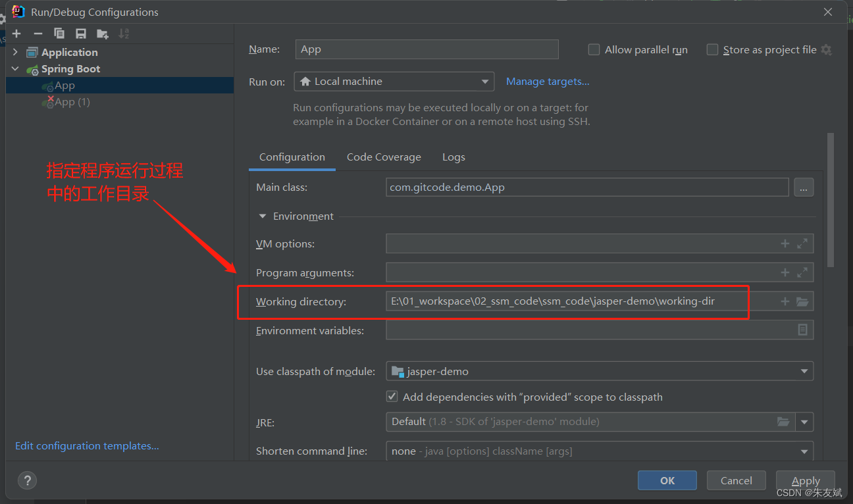853x504 pixels.
Task: Open Use classpath of module dropdown
Action: [x=600, y=371]
